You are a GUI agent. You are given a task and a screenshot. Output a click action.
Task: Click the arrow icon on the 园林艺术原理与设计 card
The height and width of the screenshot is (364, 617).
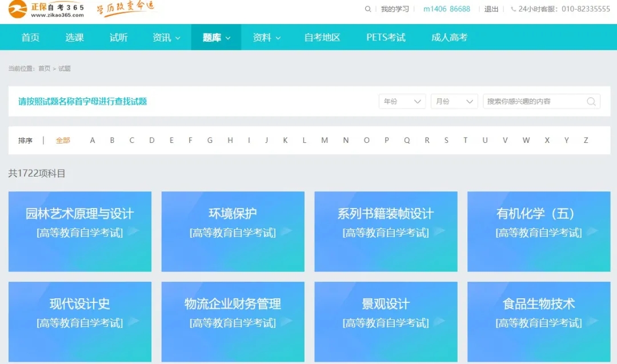point(133,232)
